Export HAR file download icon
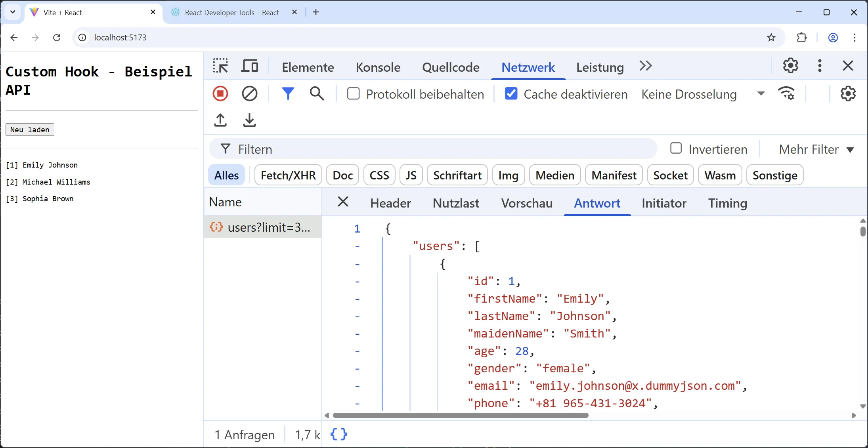Image resolution: width=868 pixels, height=448 pixels. pos(249,120)
